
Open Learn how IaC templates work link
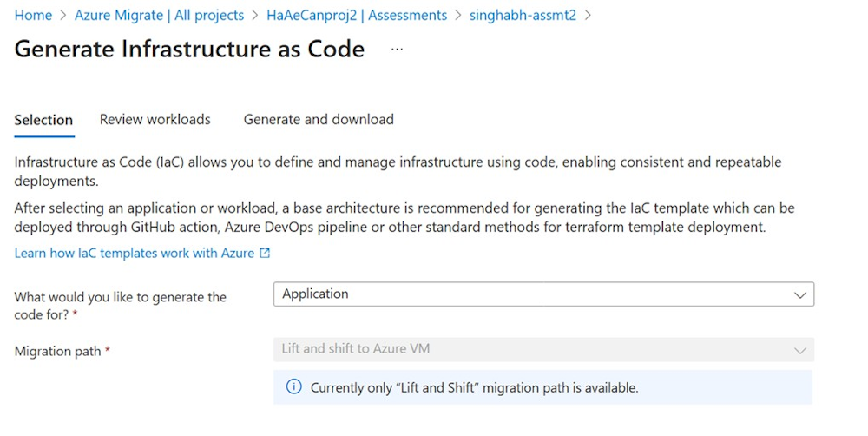click(135, 253)
